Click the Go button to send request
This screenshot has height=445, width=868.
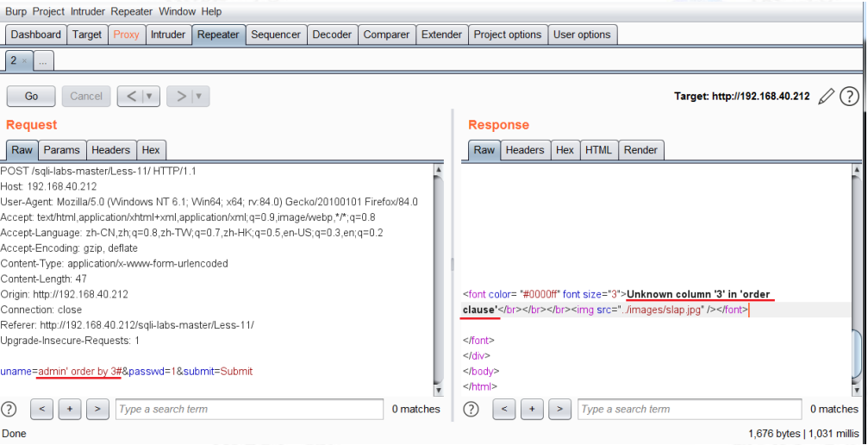click(x=31, y=97)
